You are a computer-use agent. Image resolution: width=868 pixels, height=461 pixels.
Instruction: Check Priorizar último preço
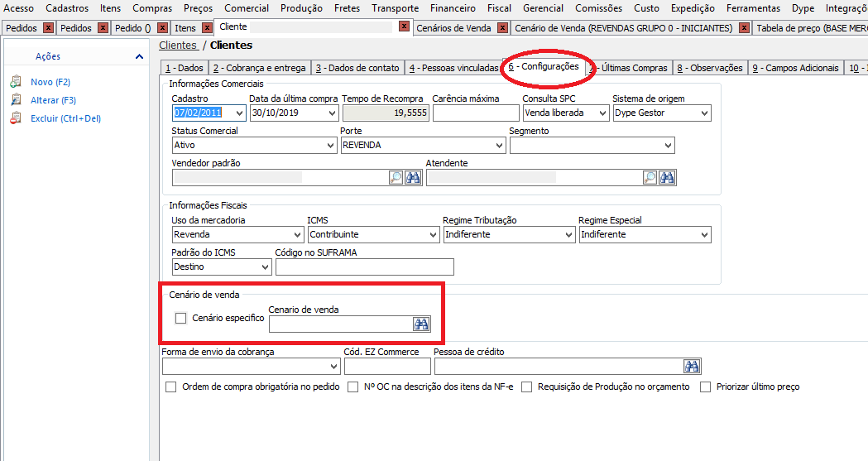(705, 387)
